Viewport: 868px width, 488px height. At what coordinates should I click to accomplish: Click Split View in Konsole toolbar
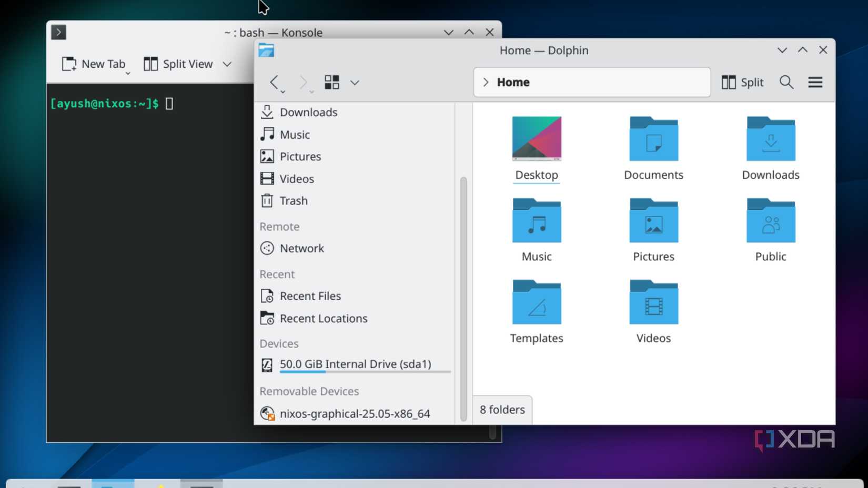click(178, 64)
